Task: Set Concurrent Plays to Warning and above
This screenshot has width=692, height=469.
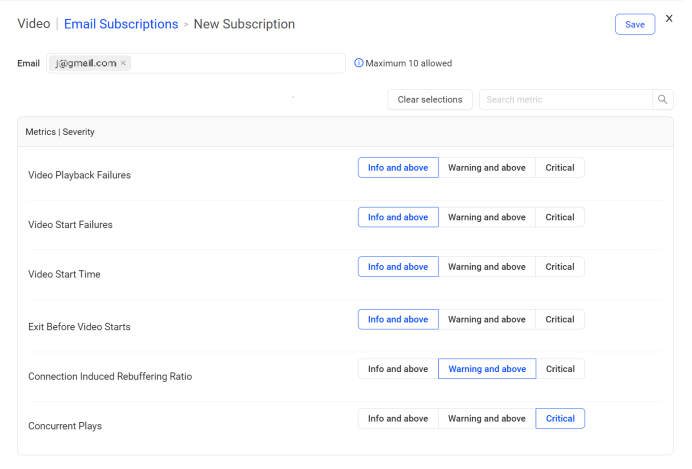Action: click(x=486, y=418)
